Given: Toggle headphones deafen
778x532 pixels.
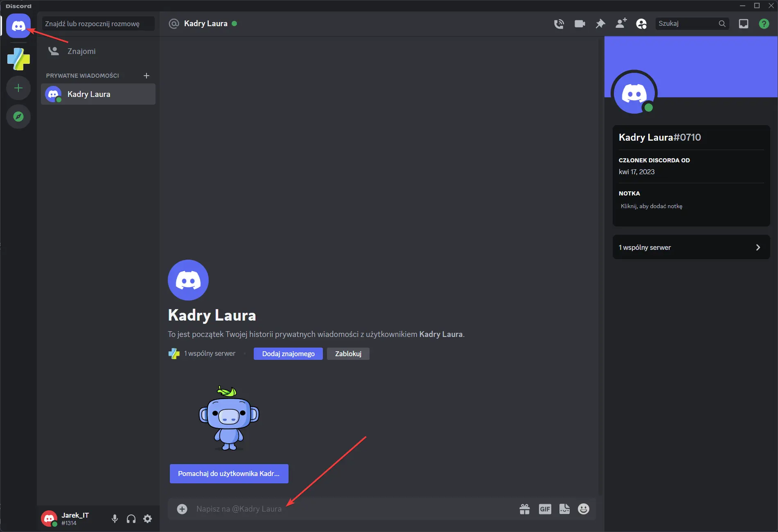Looking at the screenshot, I should click(x=131, y=519).
